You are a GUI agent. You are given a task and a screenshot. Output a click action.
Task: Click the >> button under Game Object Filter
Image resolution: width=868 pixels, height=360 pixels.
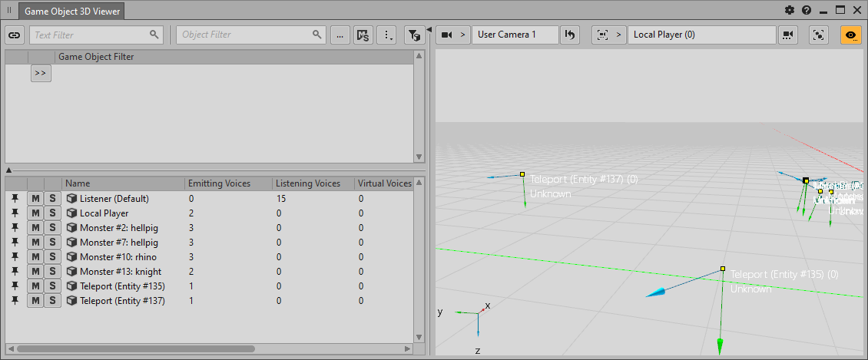point(41,73)
